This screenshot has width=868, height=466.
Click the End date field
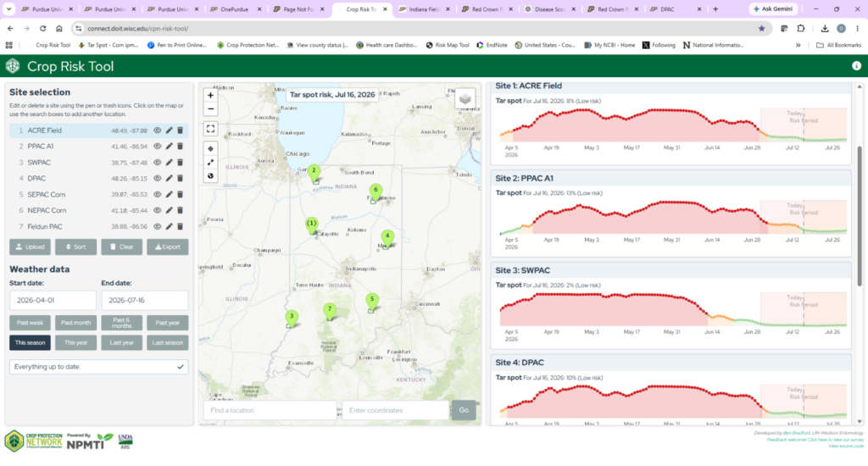[144, 301]
